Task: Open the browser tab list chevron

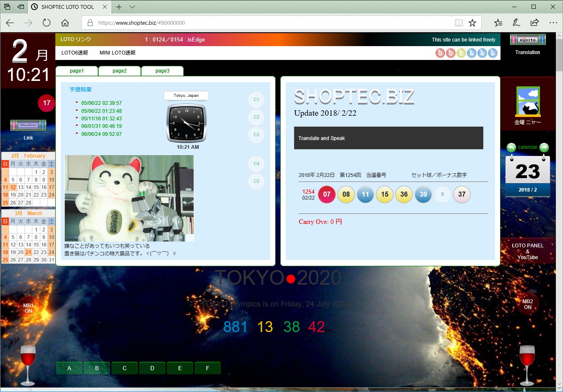Action: 132,7
